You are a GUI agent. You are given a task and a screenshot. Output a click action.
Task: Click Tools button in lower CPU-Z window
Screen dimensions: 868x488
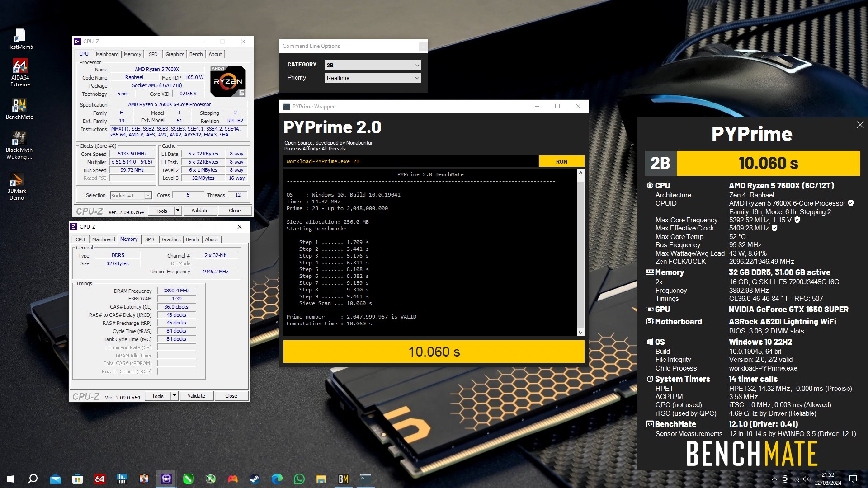(158, 396)
